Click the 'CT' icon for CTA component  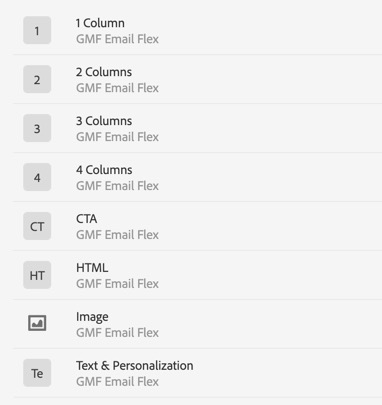pos(37,226)
